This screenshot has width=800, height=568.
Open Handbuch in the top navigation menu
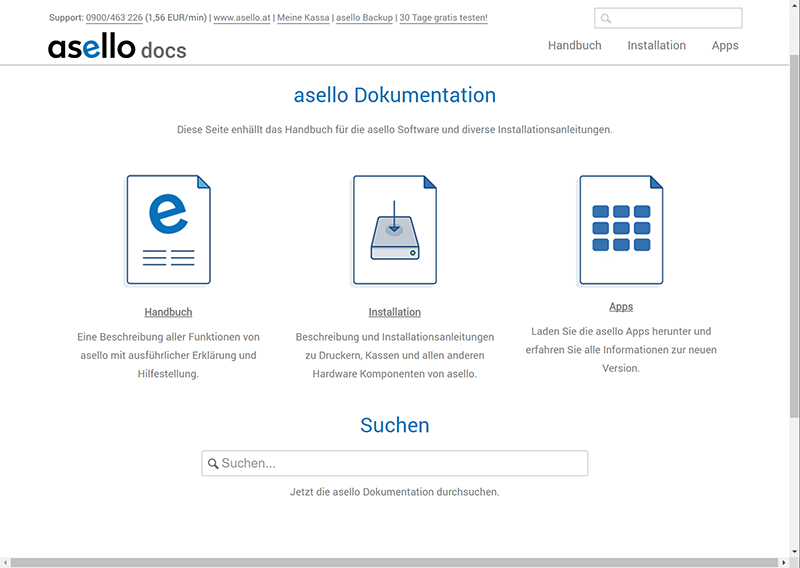574,45
